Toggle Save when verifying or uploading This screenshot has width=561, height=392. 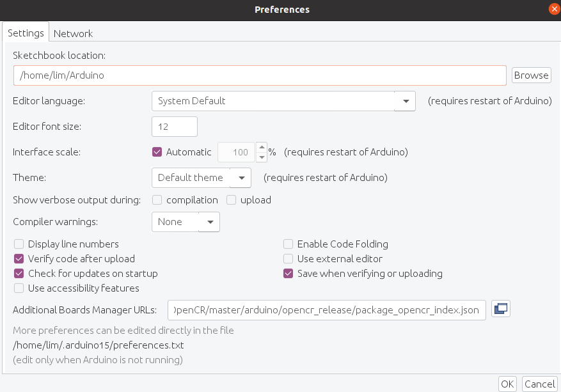point(288,274)
